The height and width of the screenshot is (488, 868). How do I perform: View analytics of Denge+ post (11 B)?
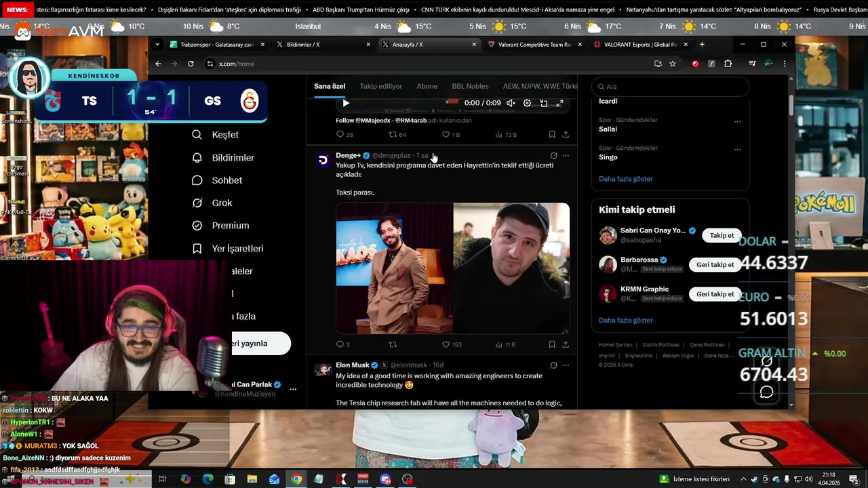pos(505,344)
